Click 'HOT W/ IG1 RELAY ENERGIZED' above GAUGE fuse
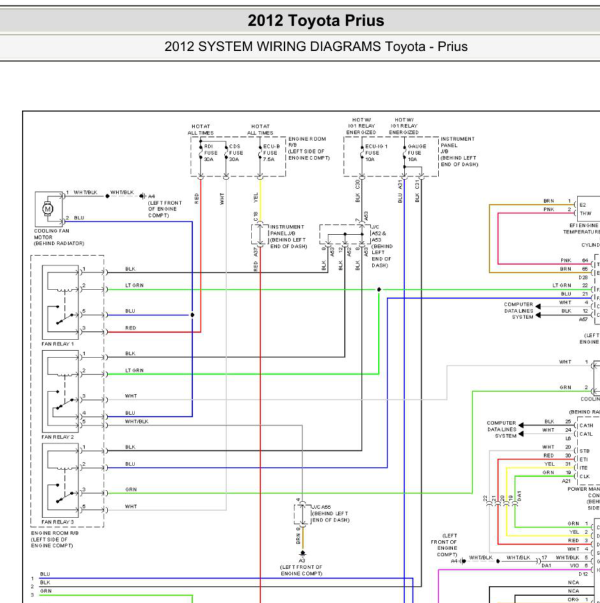The height and width of the screenshot is (603, 600). coord(404,126)
